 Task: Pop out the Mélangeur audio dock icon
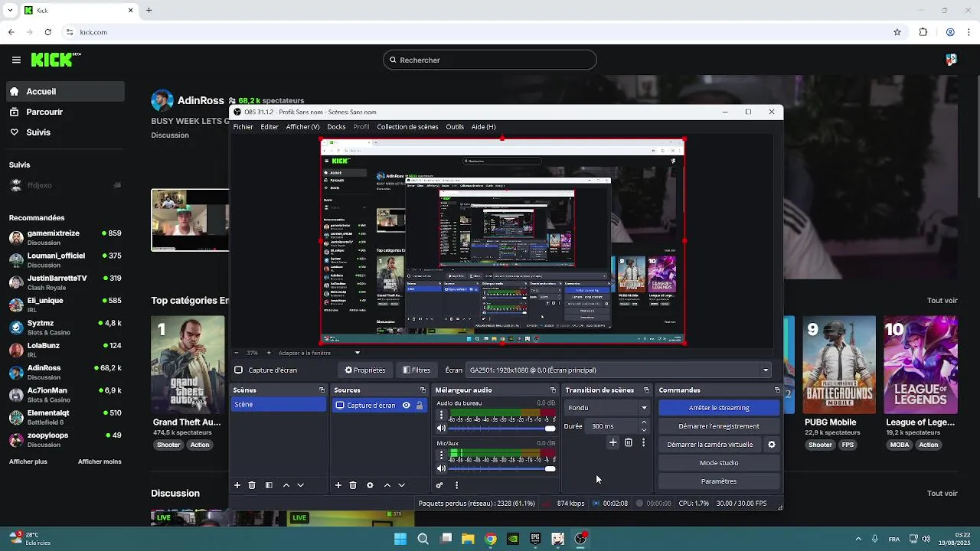pyautogui.click(x=553, y=390)
